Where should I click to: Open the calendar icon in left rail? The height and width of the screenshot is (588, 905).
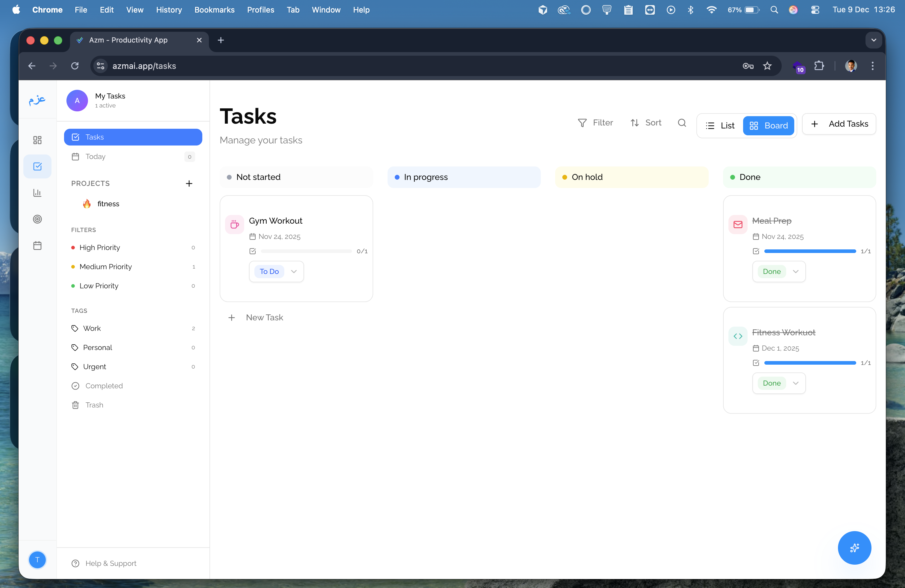pyautogui.click(x=37, y=246)
